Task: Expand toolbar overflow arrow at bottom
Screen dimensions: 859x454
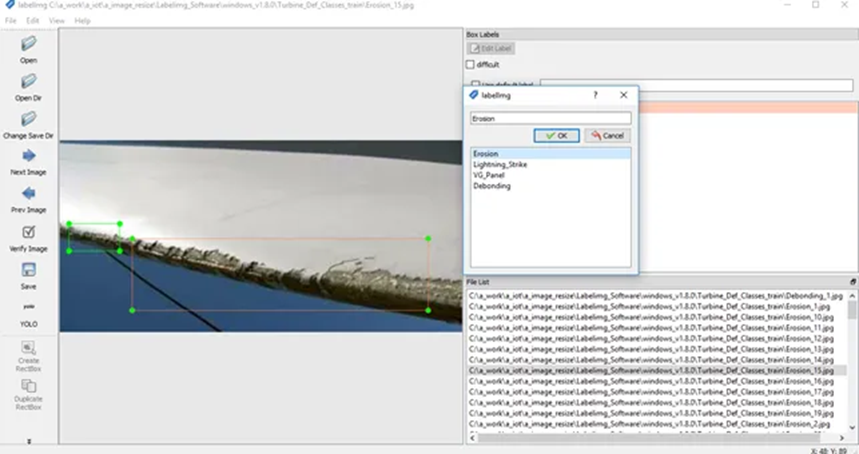Action: (x=29, y=441)
